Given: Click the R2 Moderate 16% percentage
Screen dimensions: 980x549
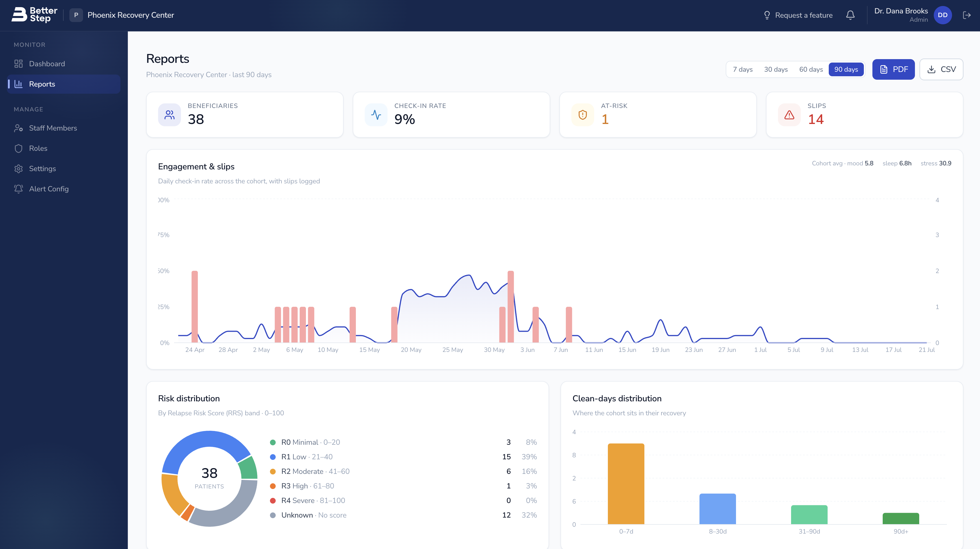Looking at the screenshot, I should tap(529, 471).
